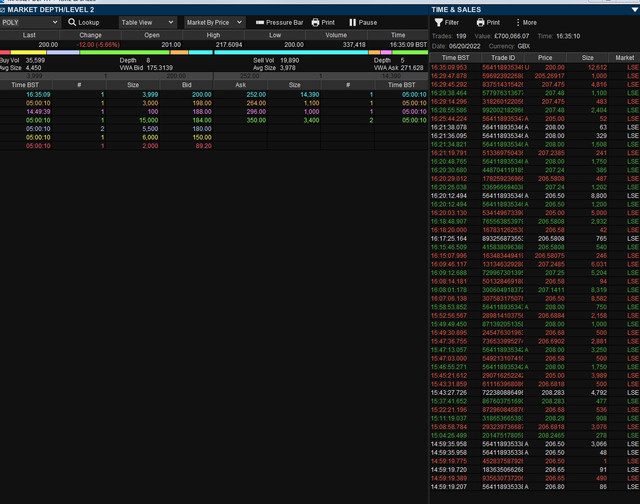Click the date 06/20/2022 field
Screen dimensions: 640x504
pos(464,47)
